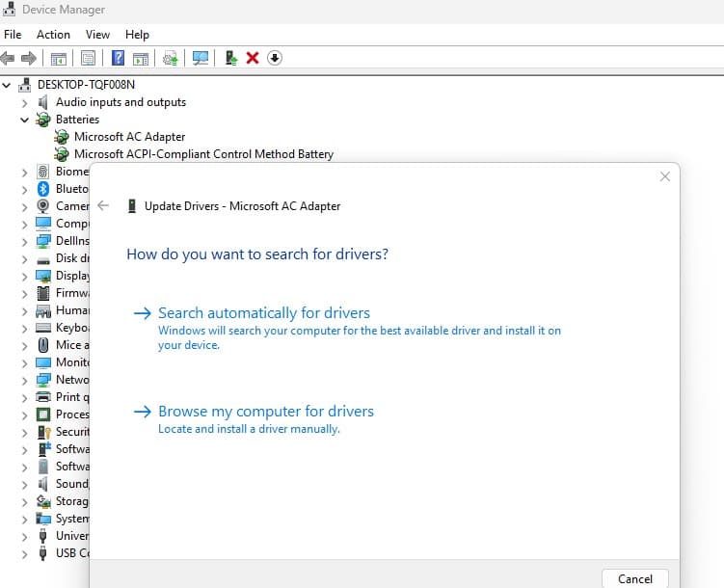Click the Firmware category icon
The height and width of the screenshot is (588, 724).
43,293
